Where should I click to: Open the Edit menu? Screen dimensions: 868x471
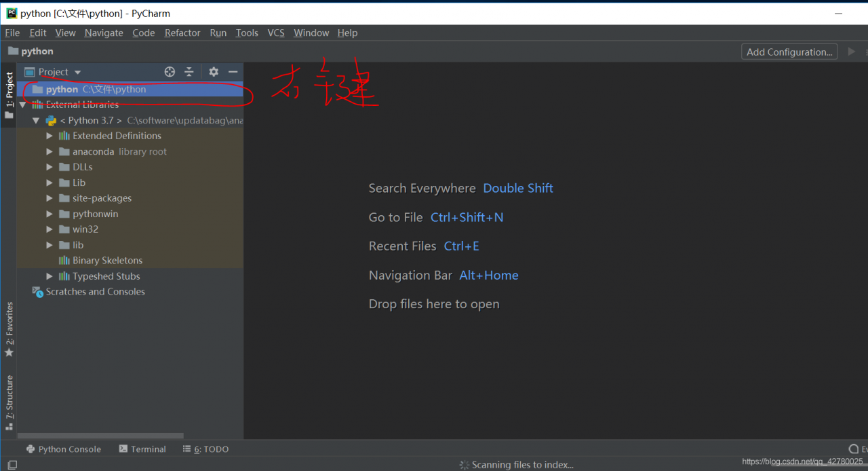pyautogui.click(x=38, y=33)
